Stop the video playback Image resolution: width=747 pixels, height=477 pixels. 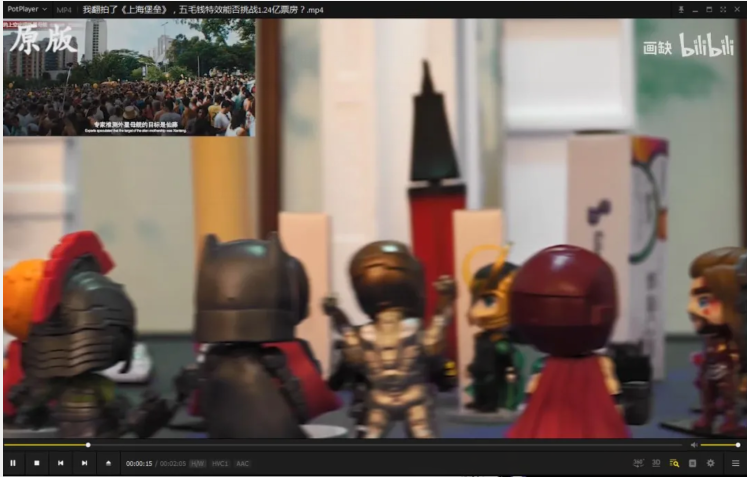pyautogui.click(x=37, y=463)
